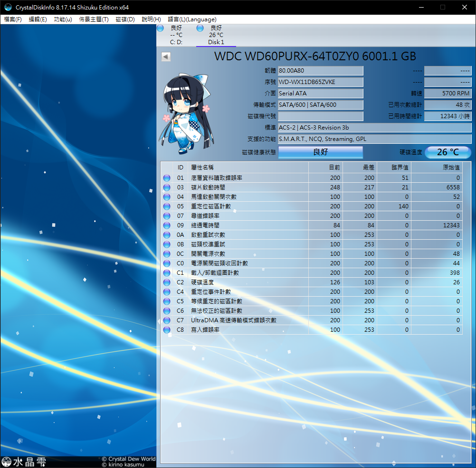Image resolution: width=476 pixels, height=468 pixels.
Task: Click the S.M.A.R.T., NCQ features field
Action: [375, 139]
